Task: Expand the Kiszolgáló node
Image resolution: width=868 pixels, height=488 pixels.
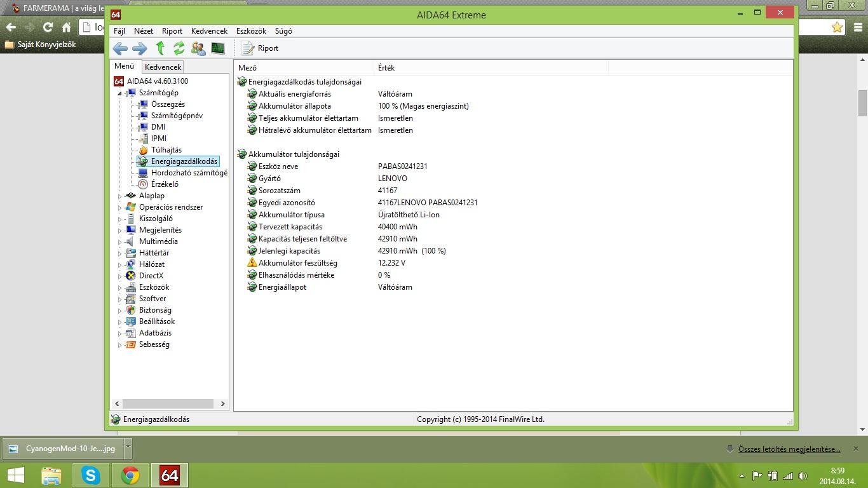Action: [x=119, y=219]
